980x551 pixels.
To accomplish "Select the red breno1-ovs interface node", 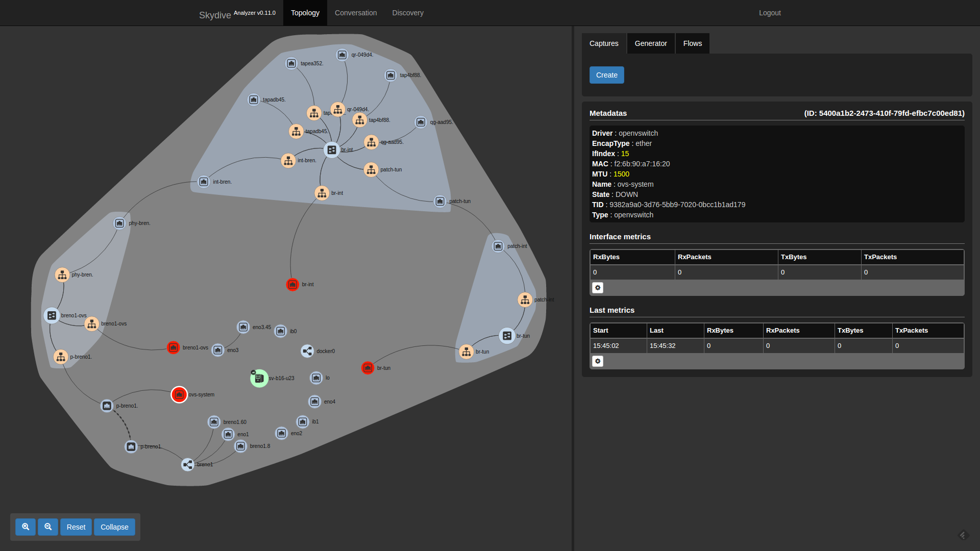I will tap(174, 347).
